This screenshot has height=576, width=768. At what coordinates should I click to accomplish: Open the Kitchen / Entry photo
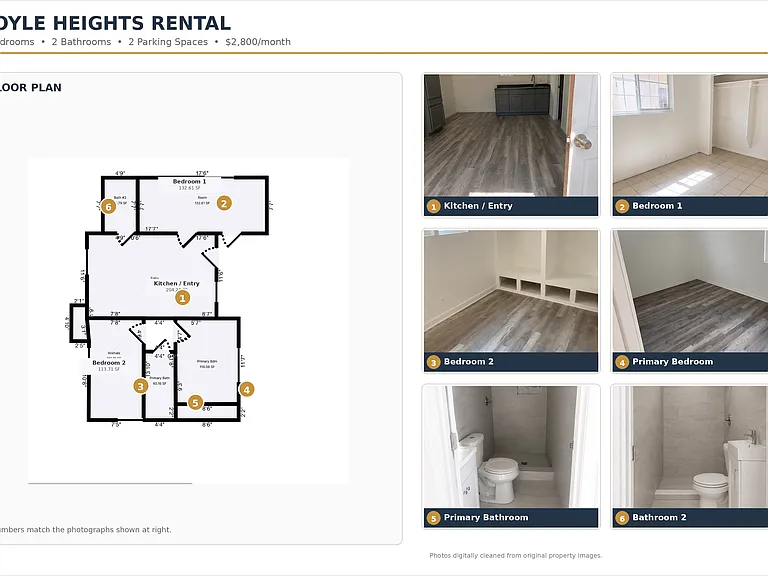[511, 136]
